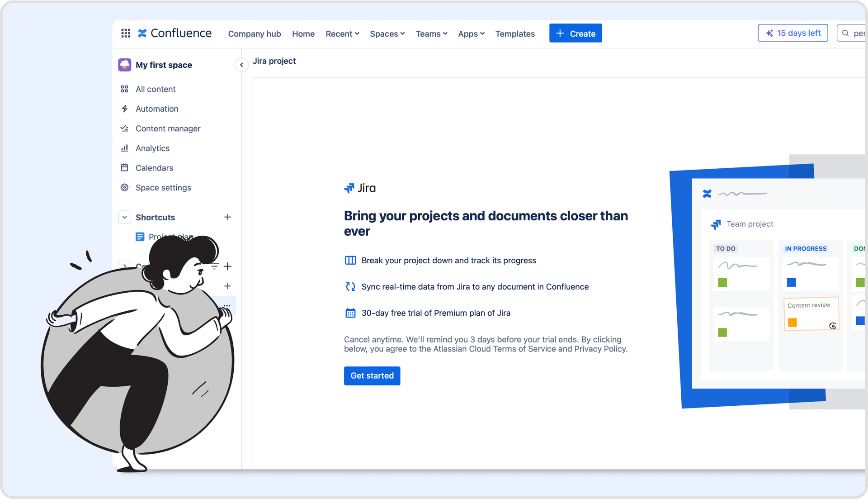The image size is (868, 499).
Task: Click the Analytics bar chart icon
Action: pyautogui.click(x=125, y=148)
